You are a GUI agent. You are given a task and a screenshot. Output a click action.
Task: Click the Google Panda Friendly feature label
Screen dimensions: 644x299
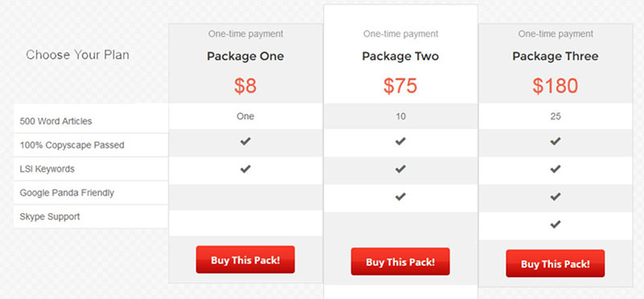click(x=67, y=193)
